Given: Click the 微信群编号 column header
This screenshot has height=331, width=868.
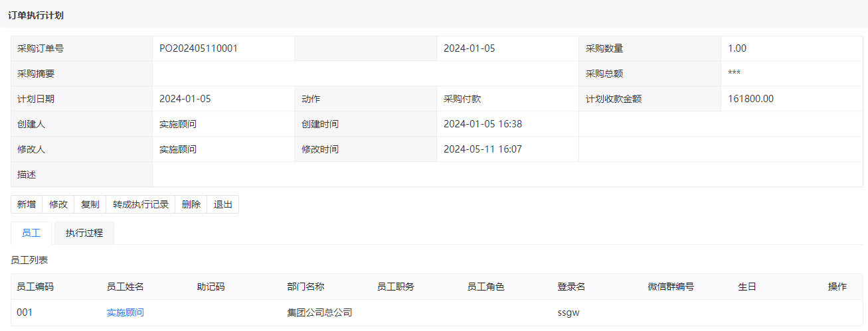Looking at the screenshot, I should coord(671,287).
